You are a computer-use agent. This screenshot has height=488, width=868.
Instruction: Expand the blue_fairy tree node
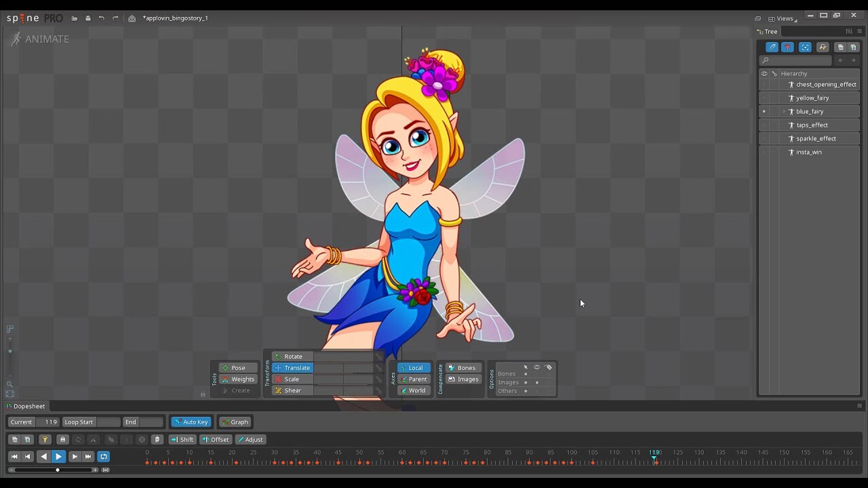(783, 111)
